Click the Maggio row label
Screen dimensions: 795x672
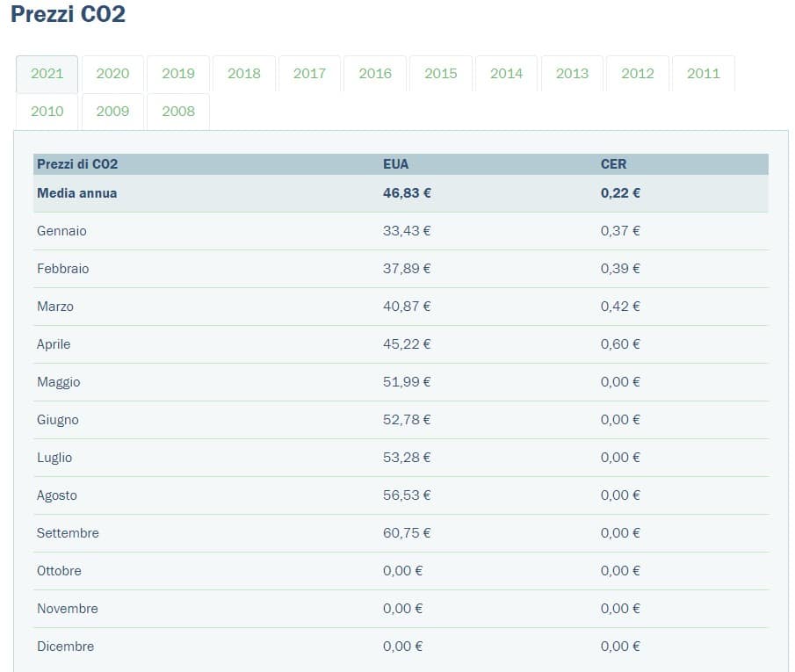59,382
